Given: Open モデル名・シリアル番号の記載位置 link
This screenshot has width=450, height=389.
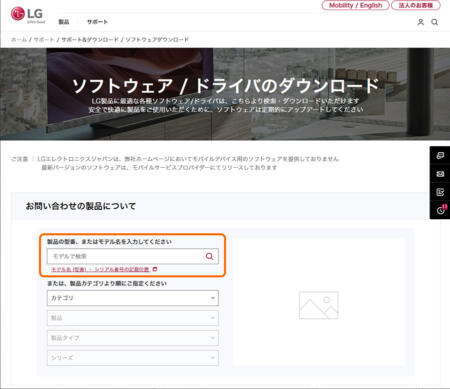Looking at the screenshot, I should 104,269.
